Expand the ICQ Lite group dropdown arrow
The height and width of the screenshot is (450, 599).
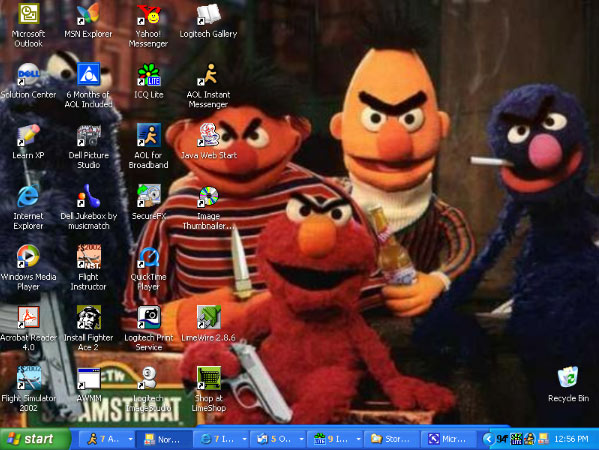(358, 439)
